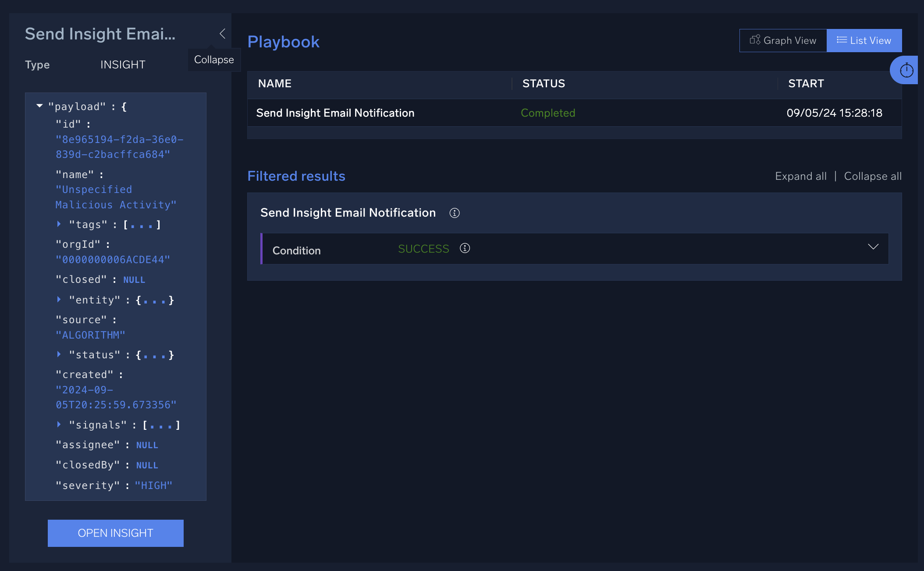Expand the signals array in the payload
Screen dimensions: 924x571
(60, 424)
